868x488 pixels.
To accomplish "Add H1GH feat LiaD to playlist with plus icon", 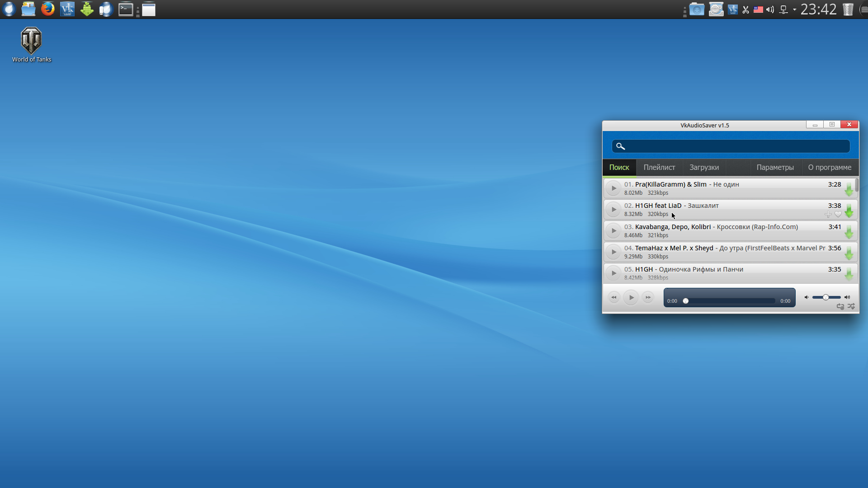I will pos(828,215).
